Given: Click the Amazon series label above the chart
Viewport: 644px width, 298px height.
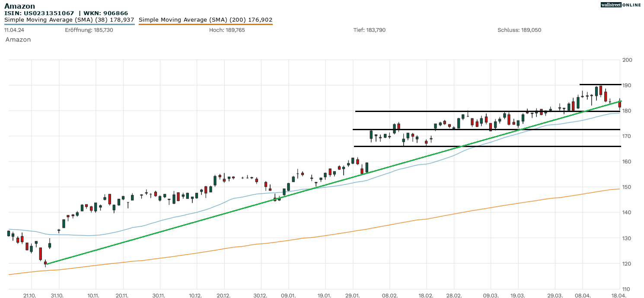Looking at the screenshot, I should (18, 40).
